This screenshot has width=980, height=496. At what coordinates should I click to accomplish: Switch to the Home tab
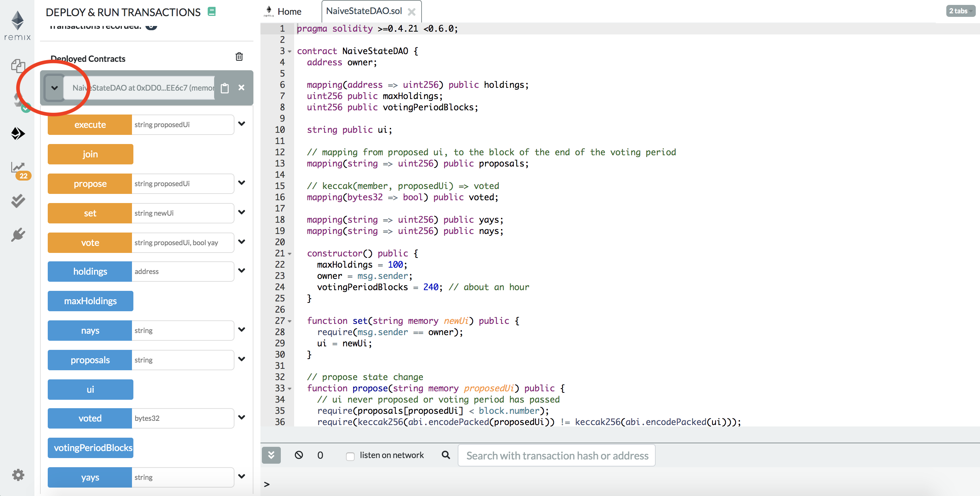289,12
